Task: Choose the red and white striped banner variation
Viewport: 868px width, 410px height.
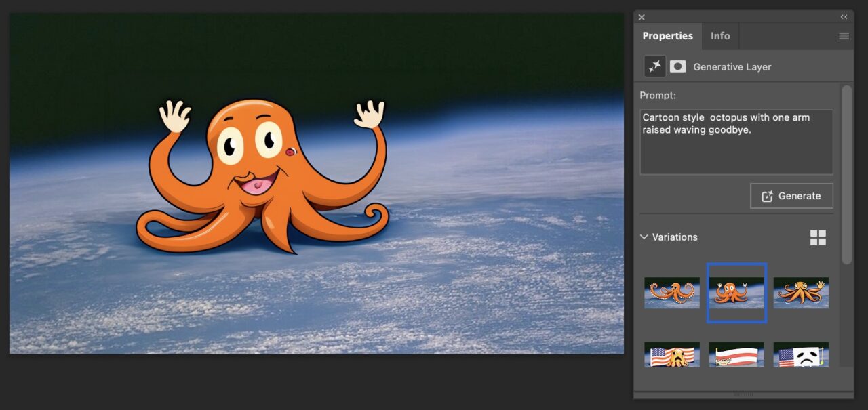Action: 736,354
